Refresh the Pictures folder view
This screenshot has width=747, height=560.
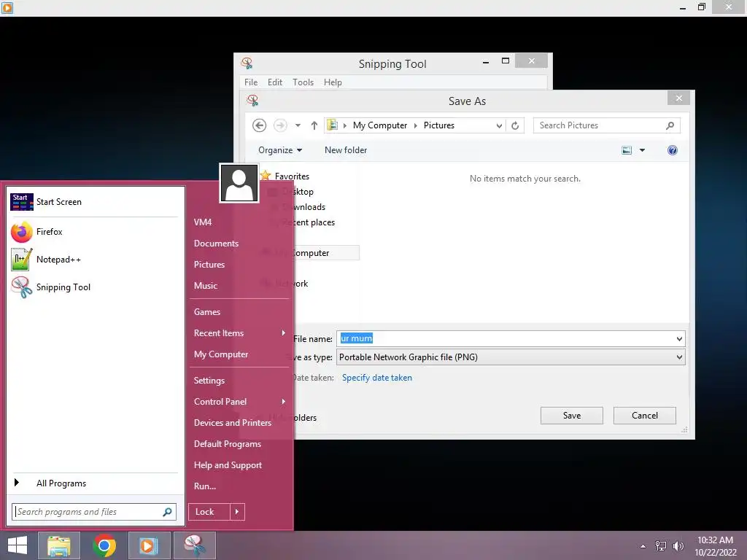[x=515, y=125]
